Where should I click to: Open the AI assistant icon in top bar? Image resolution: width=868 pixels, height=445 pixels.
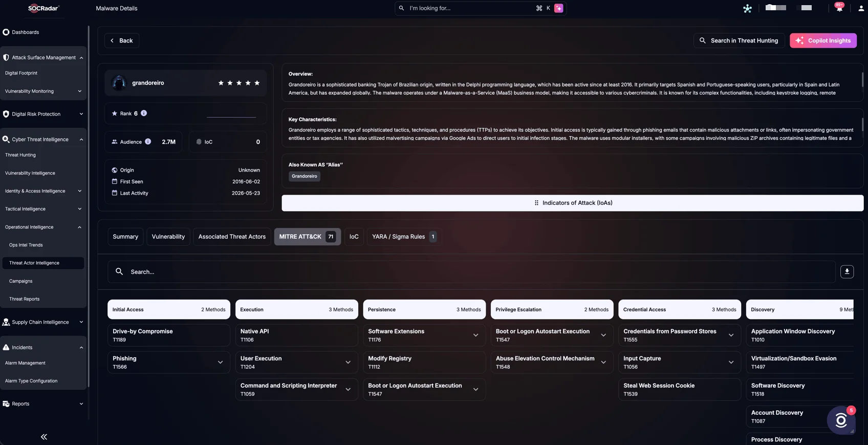[x=748, y=8]
